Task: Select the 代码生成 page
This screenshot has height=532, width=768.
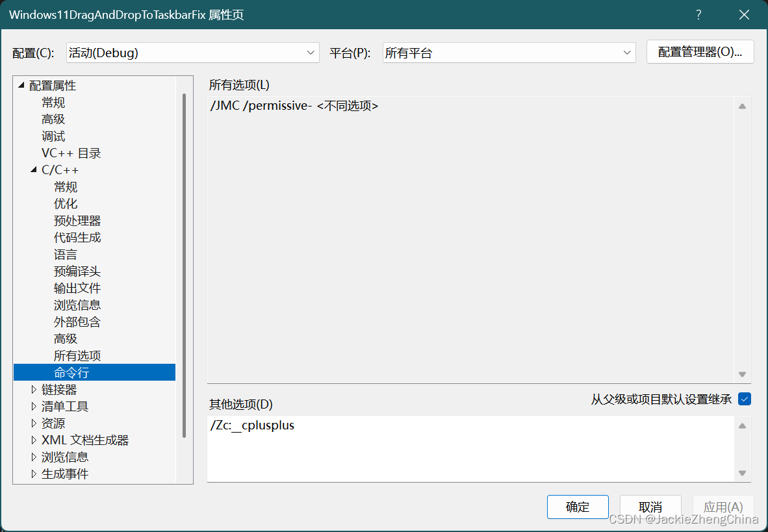Action: (77, 238)
